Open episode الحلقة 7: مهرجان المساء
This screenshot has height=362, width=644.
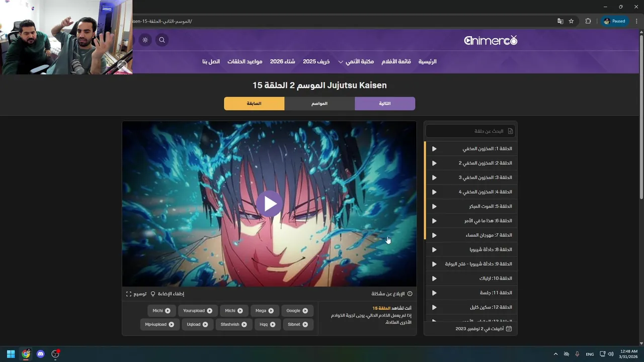click(471, 235)
